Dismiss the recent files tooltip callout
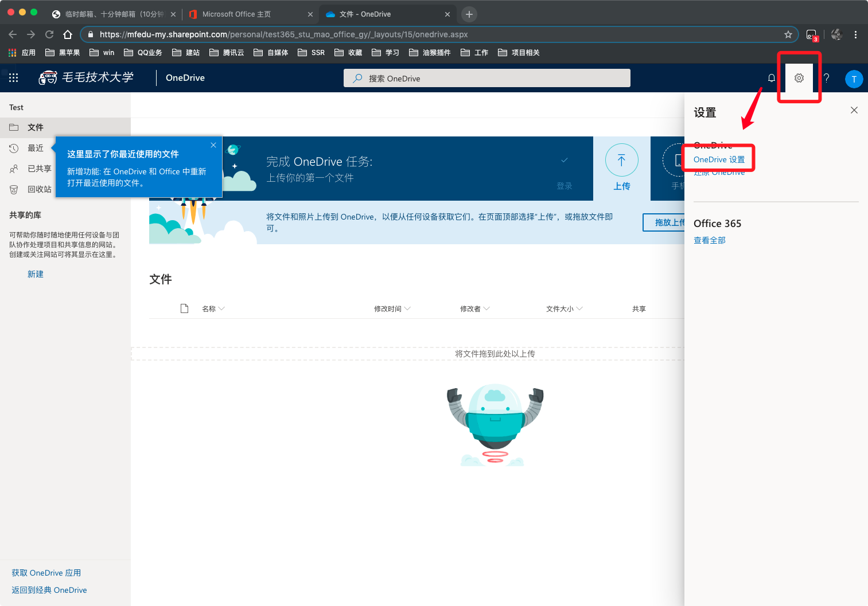Image resolution: width=868 pixels, height=606 pixels. (x=213, y=145)
